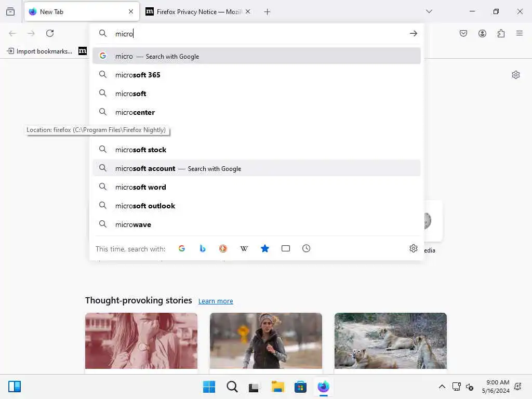
Task: Select the 'microsoft stock' suggestion
Action: pos(257,150)
